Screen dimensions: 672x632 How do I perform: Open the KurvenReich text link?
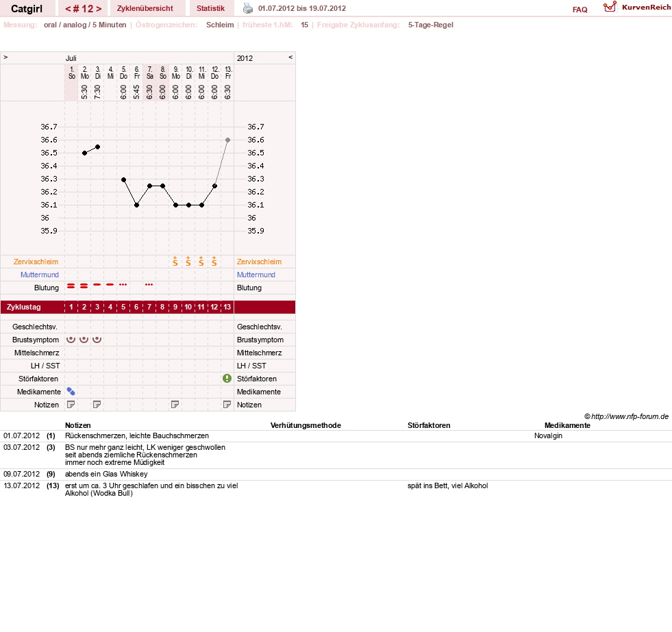click(x=646, y=8)
